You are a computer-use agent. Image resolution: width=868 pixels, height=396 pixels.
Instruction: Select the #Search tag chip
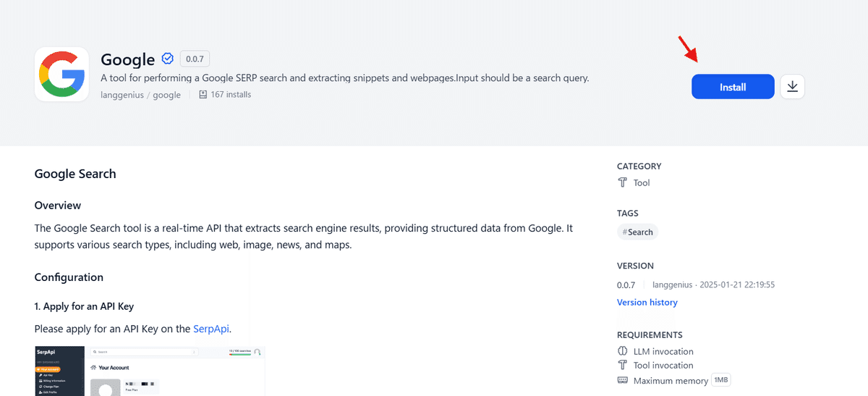coord(637,232)
